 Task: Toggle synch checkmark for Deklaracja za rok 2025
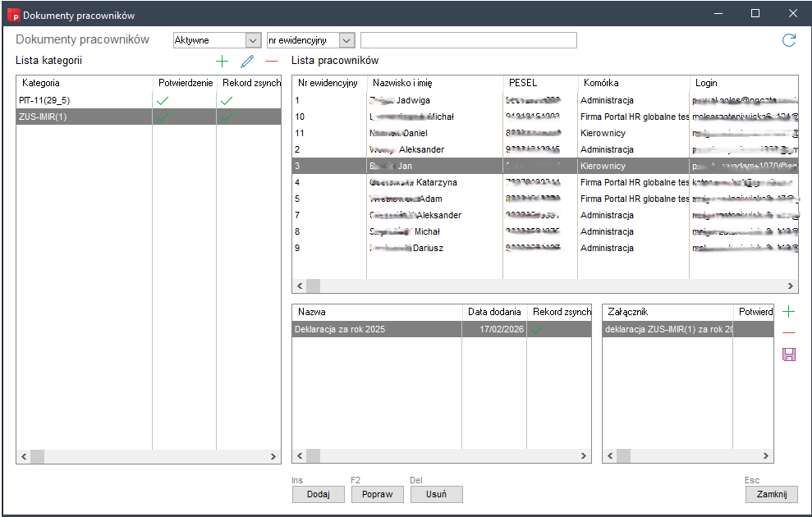538,329
